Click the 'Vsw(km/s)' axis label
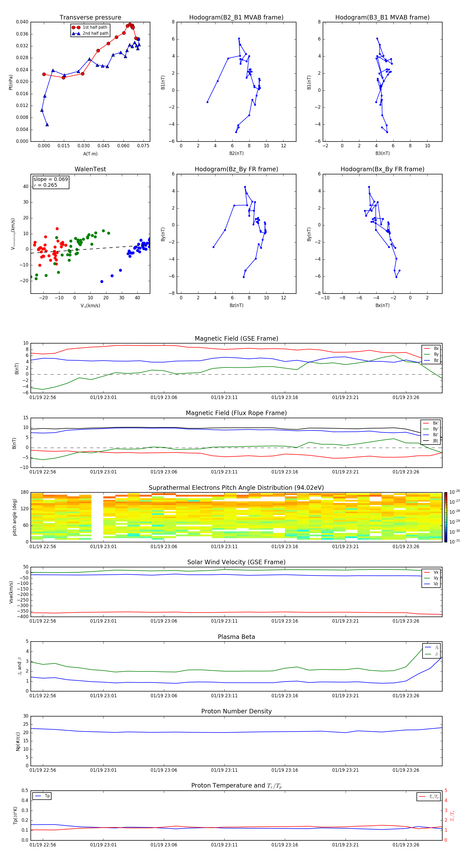The width and height of the screenshot is (473, 868). coord(11,592)
